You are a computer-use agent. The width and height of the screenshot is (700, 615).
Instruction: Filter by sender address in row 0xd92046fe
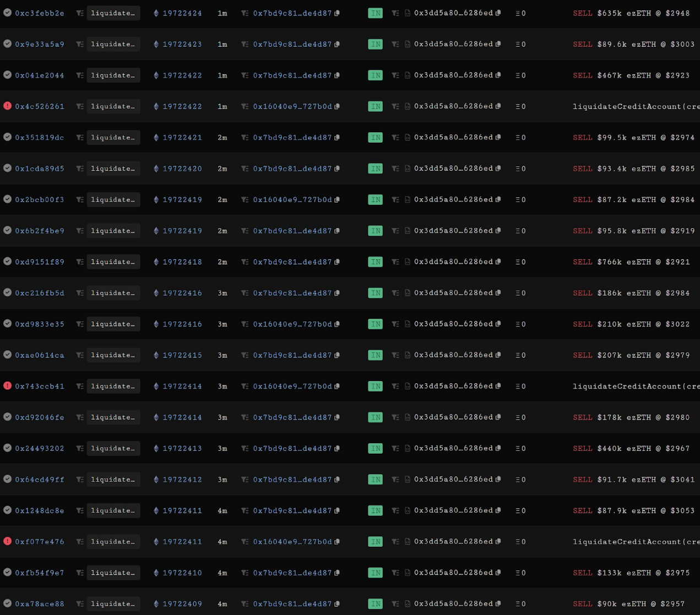click(245, 417)
